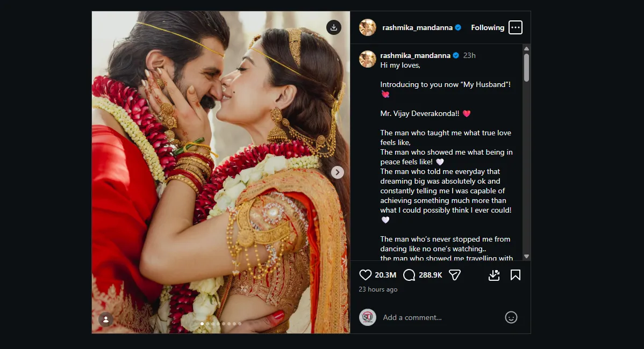
Task: Like the post with heart icon
Action: [366, 275]
